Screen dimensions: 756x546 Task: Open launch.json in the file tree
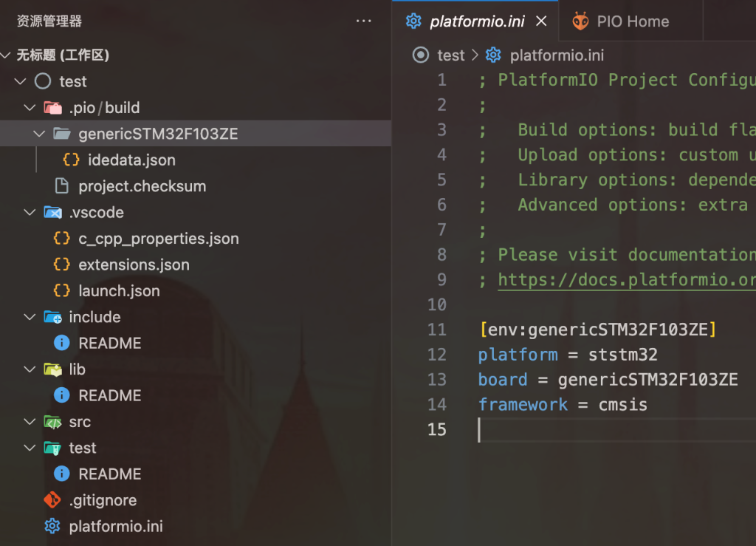coord(119,291)
